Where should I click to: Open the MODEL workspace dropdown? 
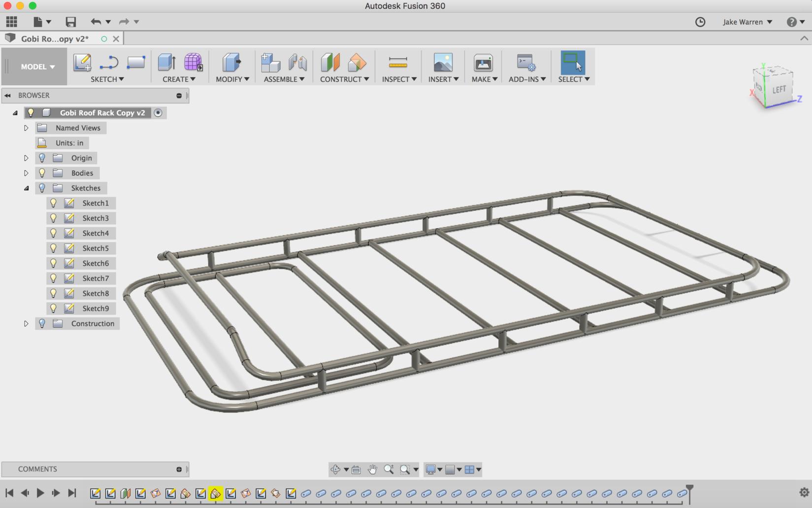[x=37, y=67]
